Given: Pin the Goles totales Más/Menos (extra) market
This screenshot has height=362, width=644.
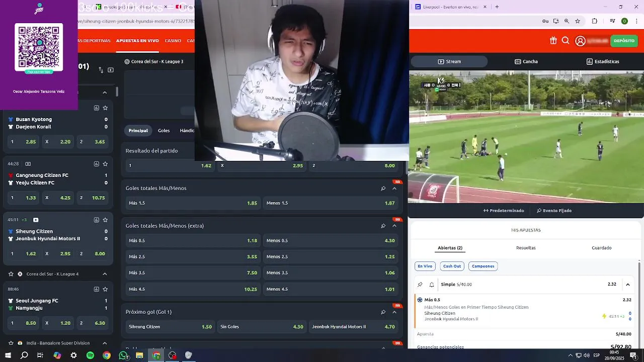Looking at the screenshot, I should 383,226.
